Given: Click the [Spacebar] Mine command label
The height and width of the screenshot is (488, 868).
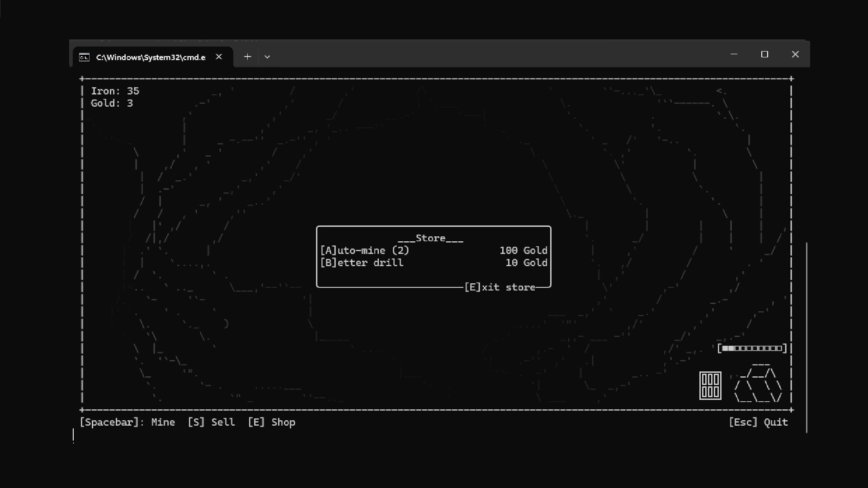Looking at the screenshot, I should [127, 422].
